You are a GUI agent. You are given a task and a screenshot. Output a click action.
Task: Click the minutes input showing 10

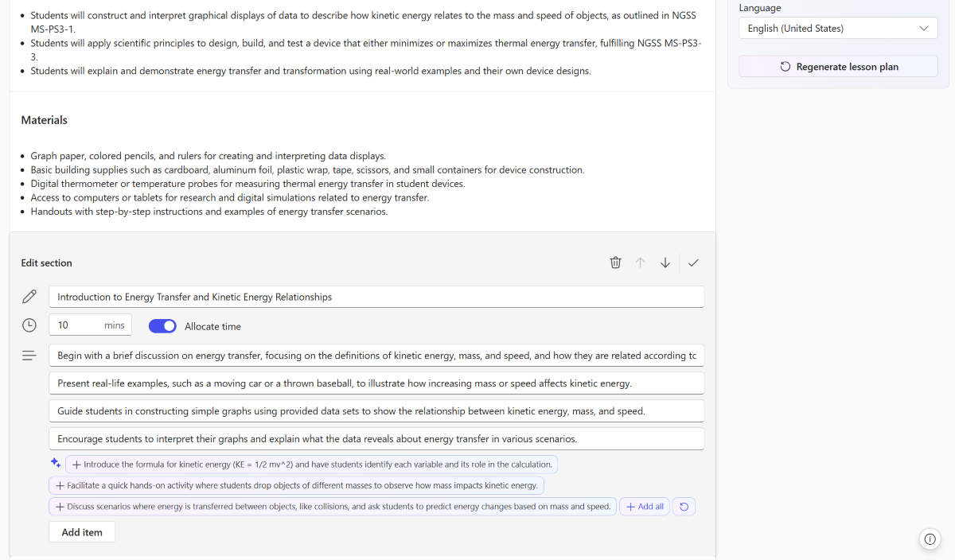(91, 325)
